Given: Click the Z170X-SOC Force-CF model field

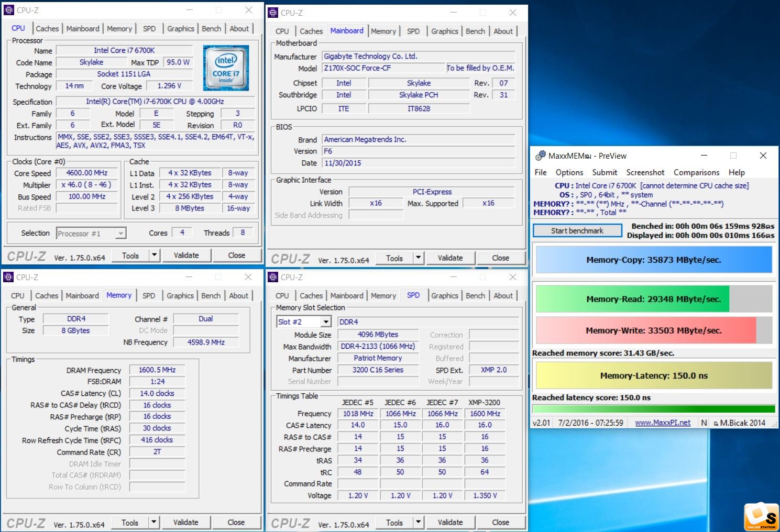Looking at the screenshot, I should coord(383,68).
